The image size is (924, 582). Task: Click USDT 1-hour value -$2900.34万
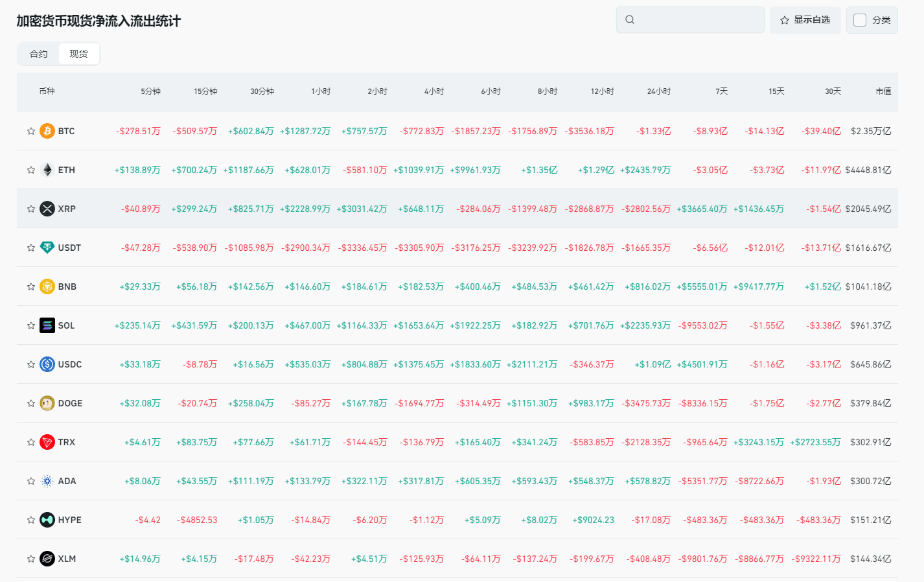pyautogui.click(x=306, y=248)
